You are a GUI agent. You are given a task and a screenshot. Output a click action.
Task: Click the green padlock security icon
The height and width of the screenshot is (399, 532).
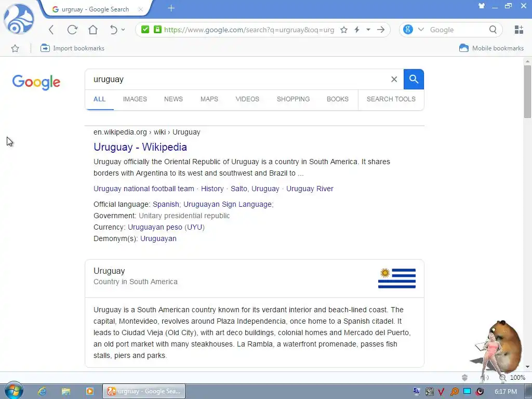(x=157, y=30)
